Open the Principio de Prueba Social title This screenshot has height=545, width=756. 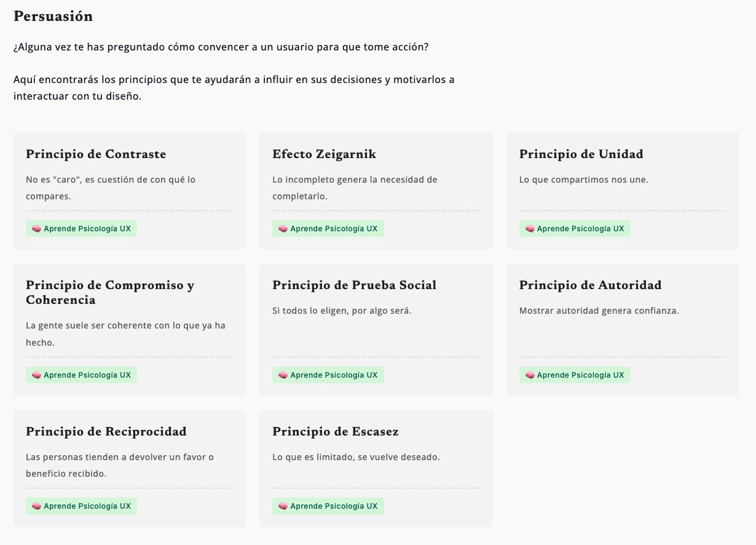(354, 285)
